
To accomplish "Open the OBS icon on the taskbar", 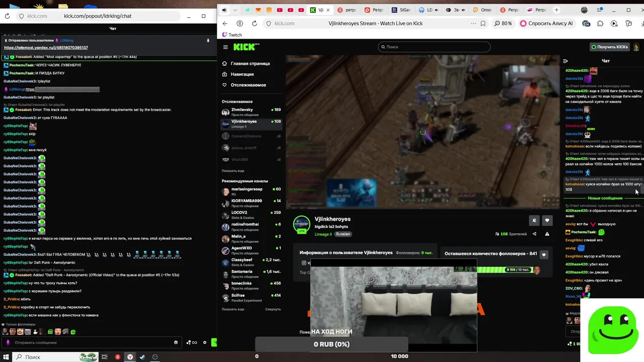I will [x=155, y=357].
